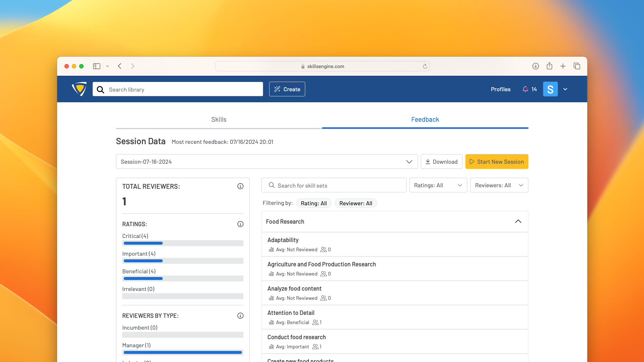Click Analyze food content reviewers icon
The width and height of the screenshot is (644, 362).
pyautogui.click(x=324, y=298)
